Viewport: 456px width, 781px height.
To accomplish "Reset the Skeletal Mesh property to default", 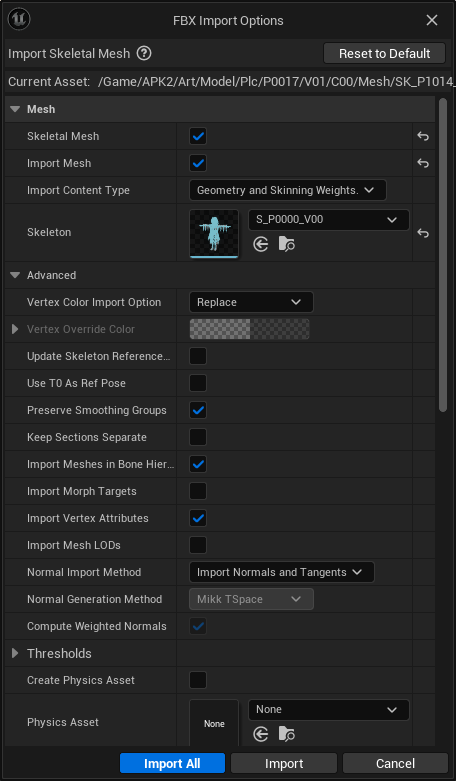I will tap(423, 136).
